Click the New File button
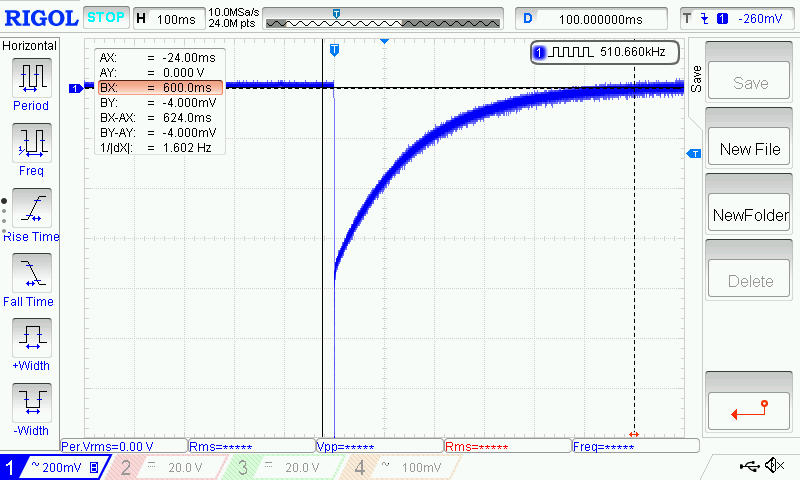This screenshot has width=800, height=480. pos(750,149)
